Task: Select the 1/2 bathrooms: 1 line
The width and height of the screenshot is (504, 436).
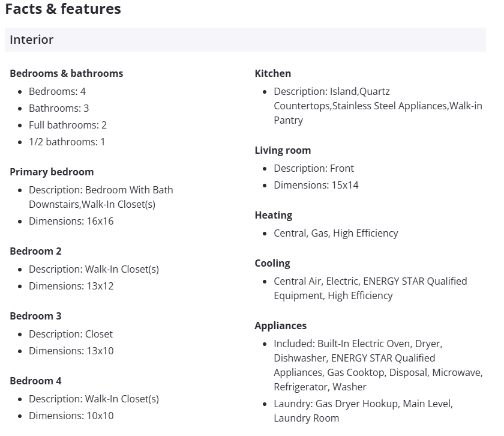Action: [67, 142]
